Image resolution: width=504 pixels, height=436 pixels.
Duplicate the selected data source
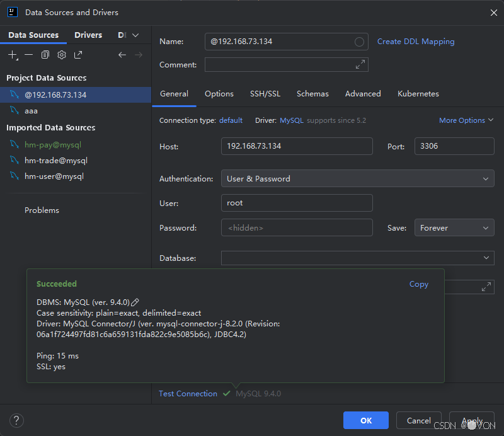[x=45, y=55]
